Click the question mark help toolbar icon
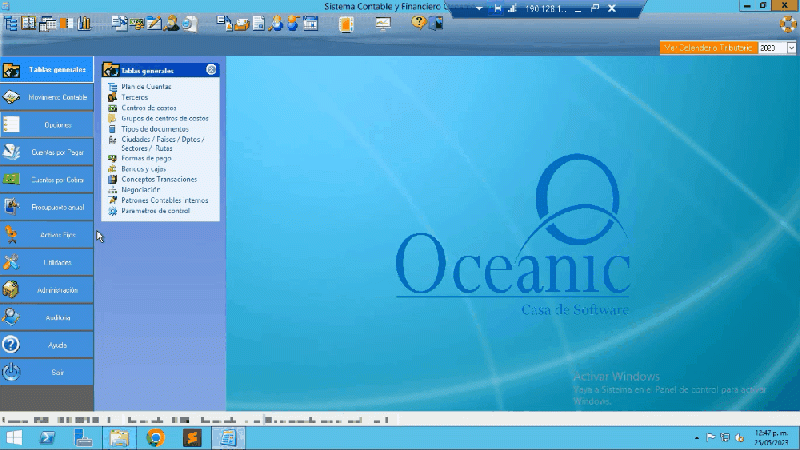This screenshot has height=450, width=800. pos(419,23)
